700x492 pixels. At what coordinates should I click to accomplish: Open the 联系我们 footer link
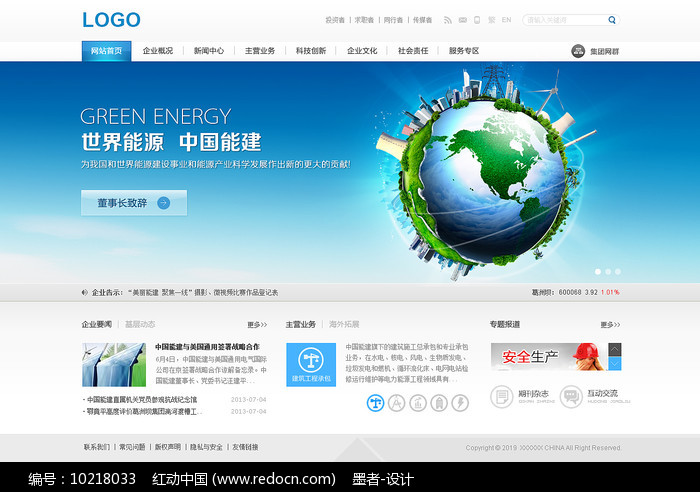click(96, 447)
